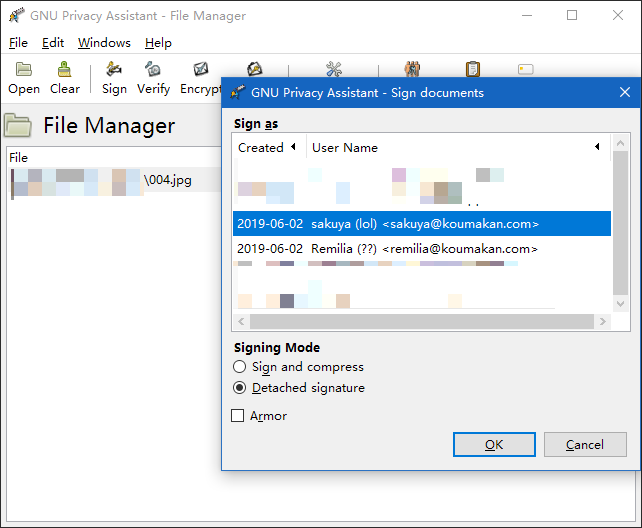The width and height of the screenshot is (642, 528).
Task: Click the keyring people toolbar icon
Action: 412,69
